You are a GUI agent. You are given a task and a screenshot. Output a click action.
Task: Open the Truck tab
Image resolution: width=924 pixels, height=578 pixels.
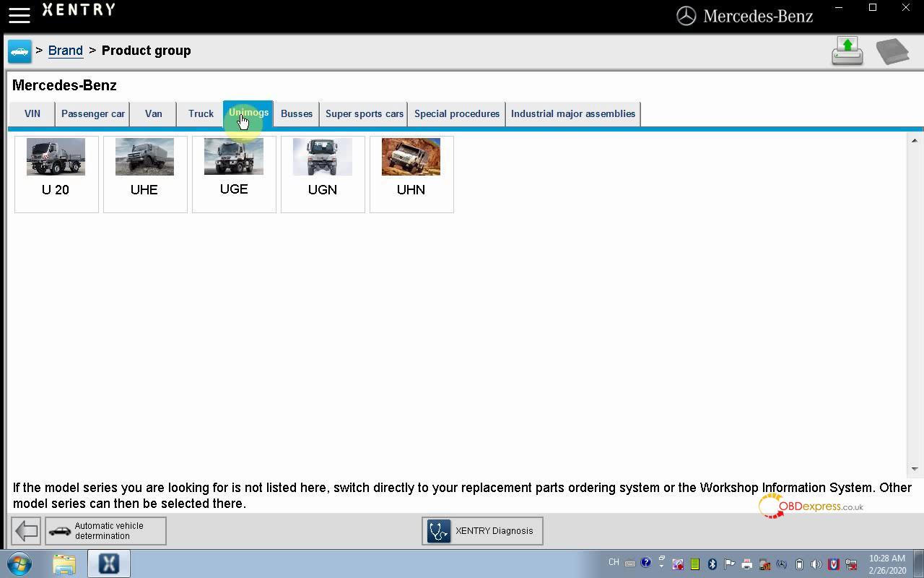(x=201, y=113)
